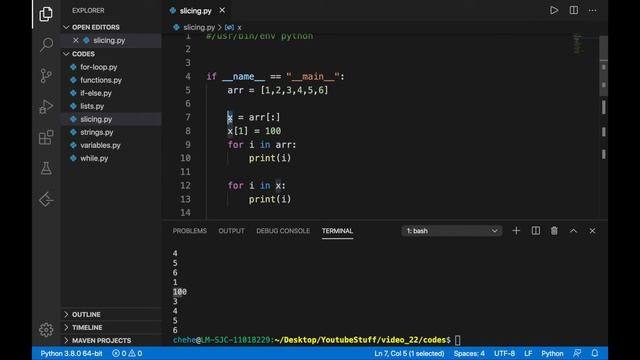
Task: Click line number 10 in the gutter
Action: [x=185, y=158]
